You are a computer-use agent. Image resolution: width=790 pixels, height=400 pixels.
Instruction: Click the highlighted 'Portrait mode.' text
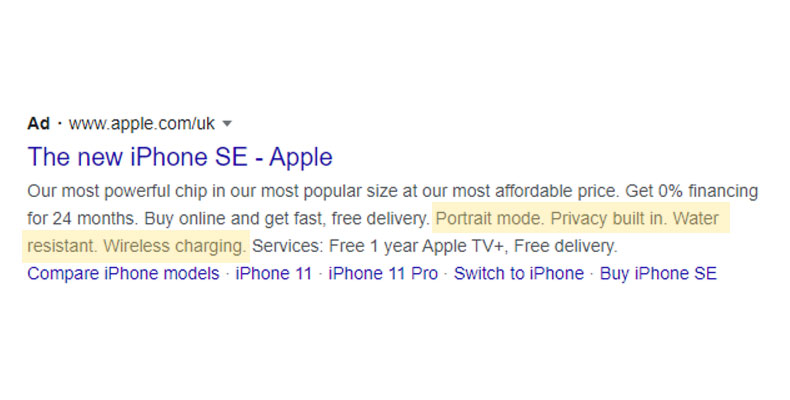tap(490, 218)
